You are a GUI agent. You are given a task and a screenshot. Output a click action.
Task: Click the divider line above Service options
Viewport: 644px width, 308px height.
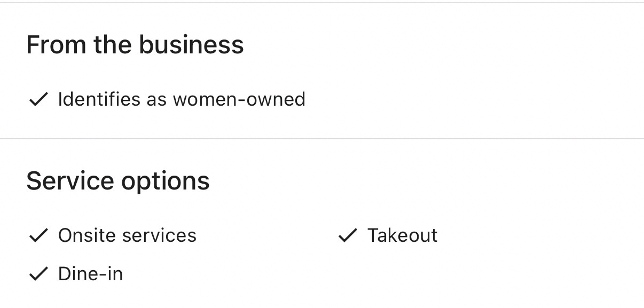(322, 139)
